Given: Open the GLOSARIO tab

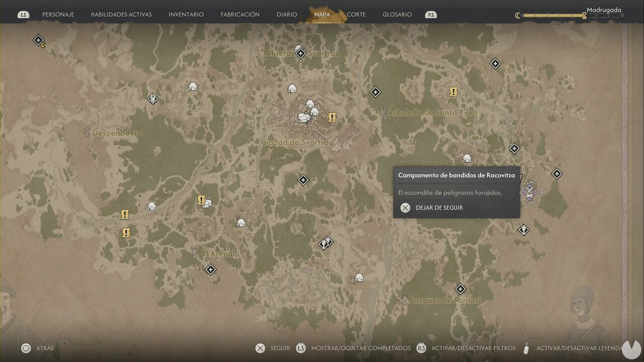Looking at the screenshot, I should [x=397, y=15].
